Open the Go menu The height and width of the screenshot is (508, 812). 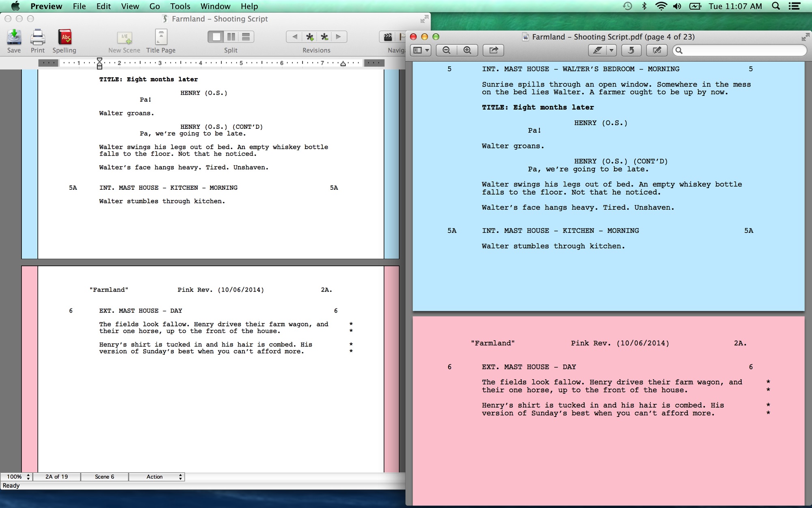click(155, 6)
